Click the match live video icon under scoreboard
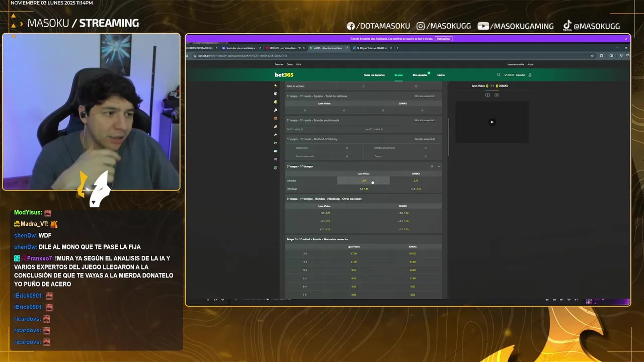644x362 pixels. click(488, 95)
